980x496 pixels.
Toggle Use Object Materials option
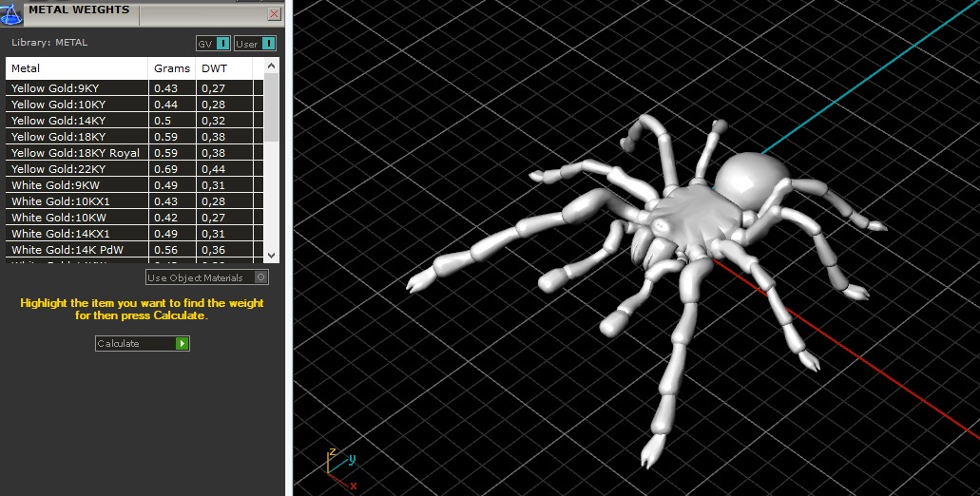[x=207, y=277]
